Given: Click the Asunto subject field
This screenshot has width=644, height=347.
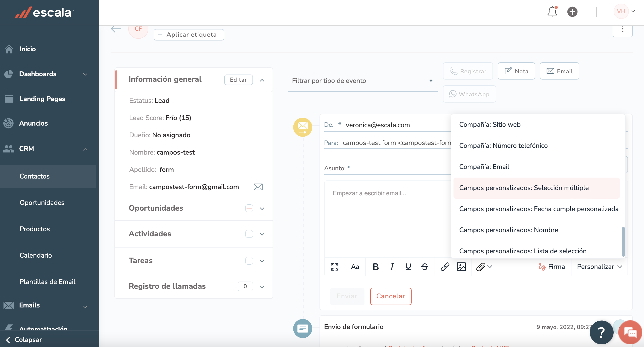Looking at the screenshot, I should pyautogui.click(x=387, y=168).
